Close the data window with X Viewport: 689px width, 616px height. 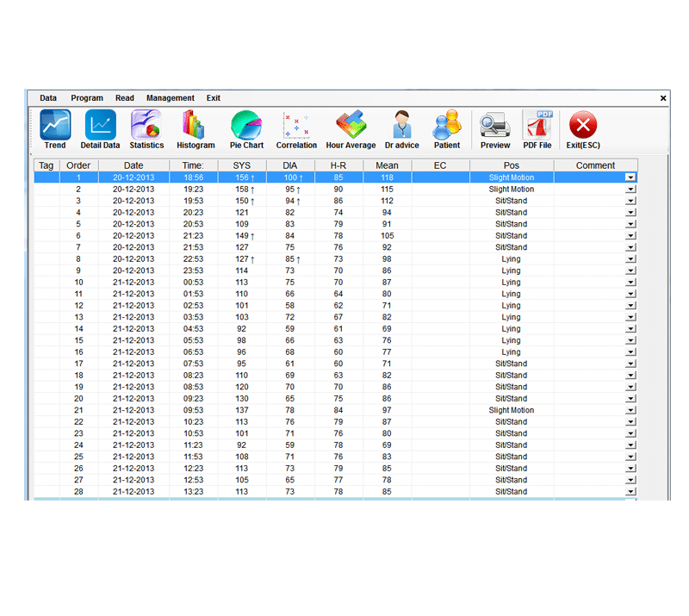click(663, 98)
